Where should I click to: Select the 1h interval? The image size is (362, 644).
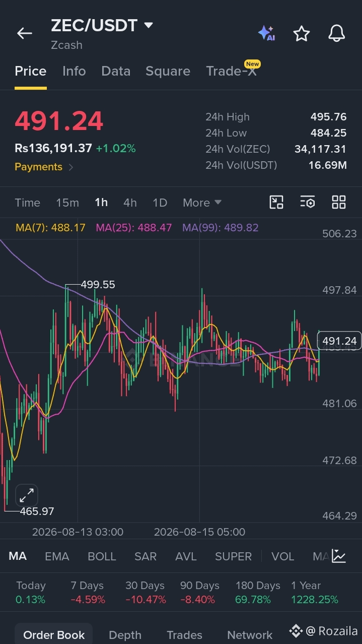point(101,203)
